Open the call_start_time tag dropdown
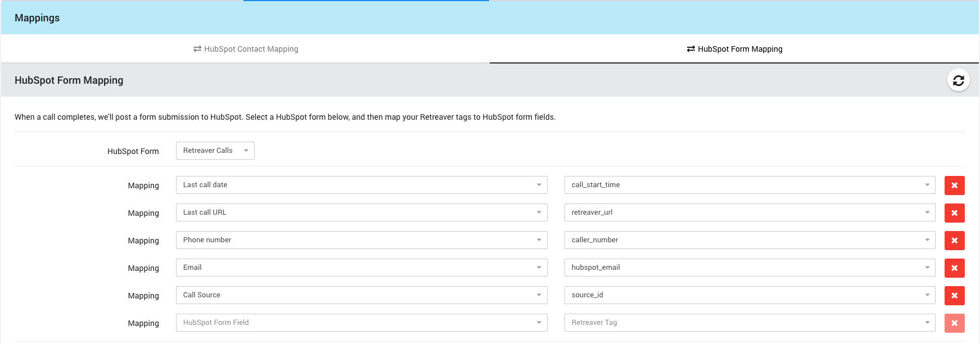Viewport: 980px width, 344px height. 749,185
